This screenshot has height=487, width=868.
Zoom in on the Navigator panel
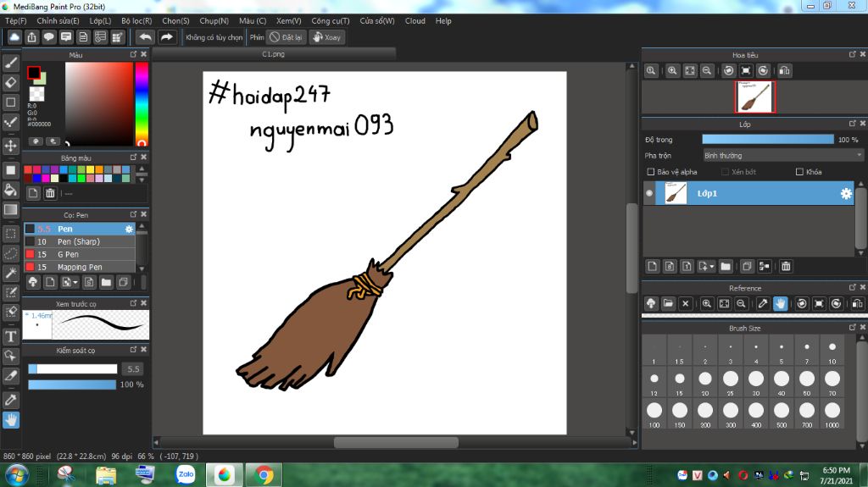672,71
